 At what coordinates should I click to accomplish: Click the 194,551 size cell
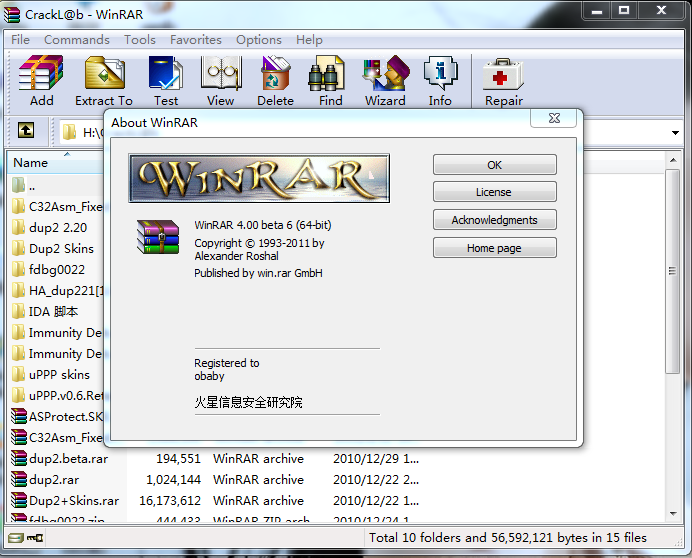pos(178,458)
